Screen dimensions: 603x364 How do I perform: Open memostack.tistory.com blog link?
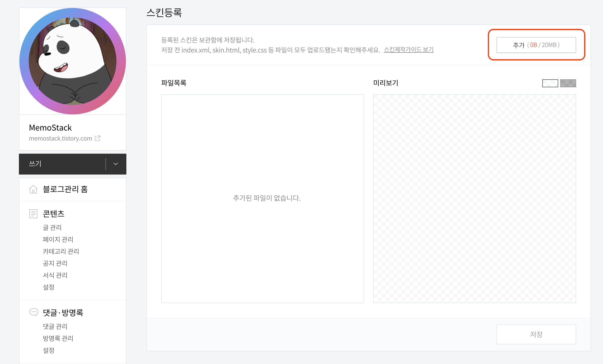[x=60, y=138]
